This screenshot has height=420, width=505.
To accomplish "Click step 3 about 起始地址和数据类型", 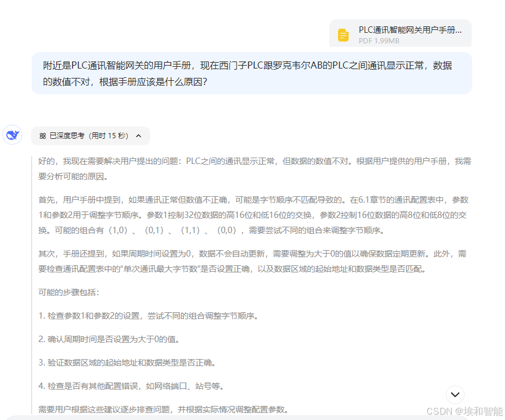I will click(127, 363).
